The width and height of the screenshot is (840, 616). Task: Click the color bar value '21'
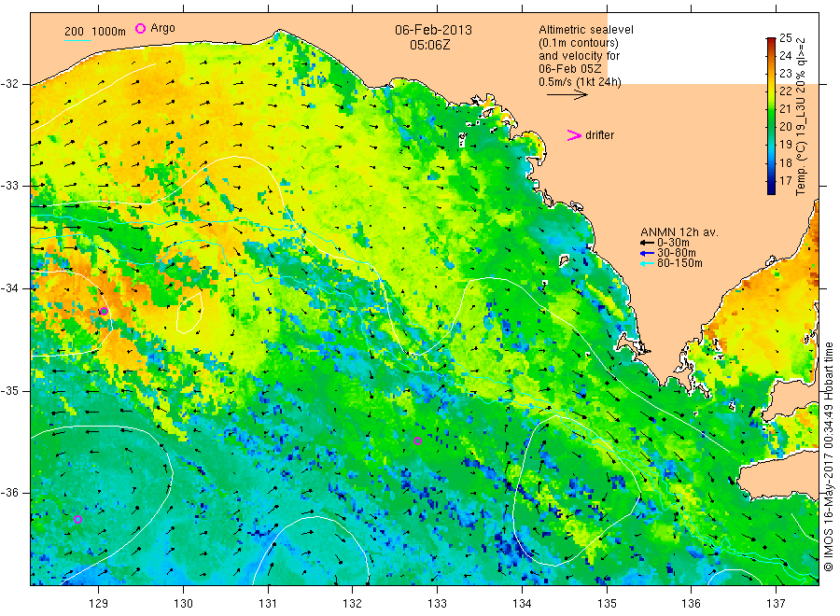tap(785, 109)
